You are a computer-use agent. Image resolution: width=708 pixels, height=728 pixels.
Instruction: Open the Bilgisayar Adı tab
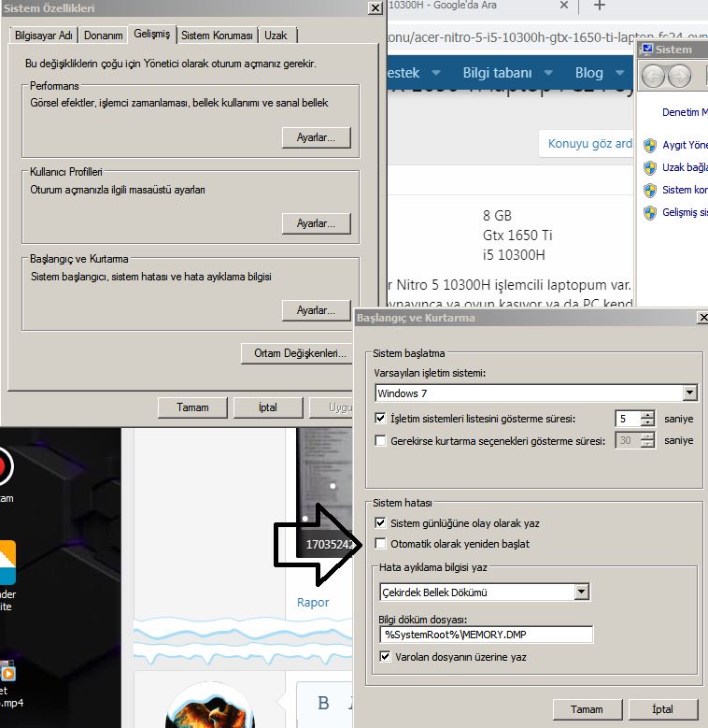pos(44,36)
